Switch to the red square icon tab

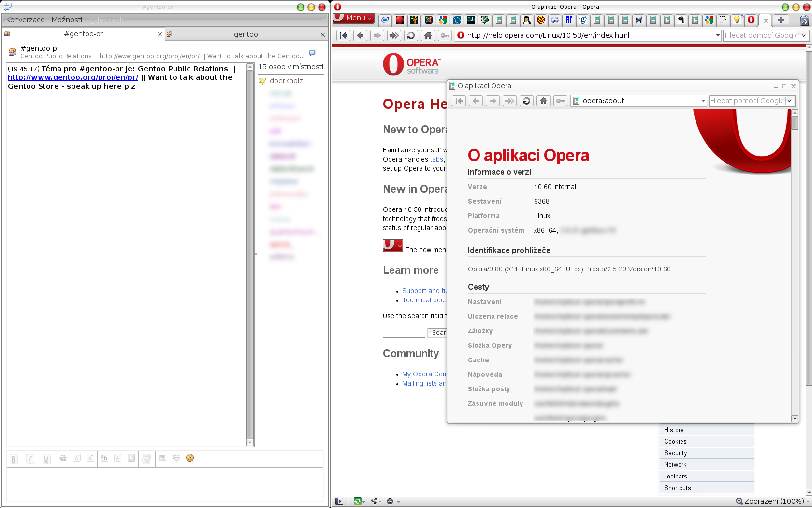[399, 20]
